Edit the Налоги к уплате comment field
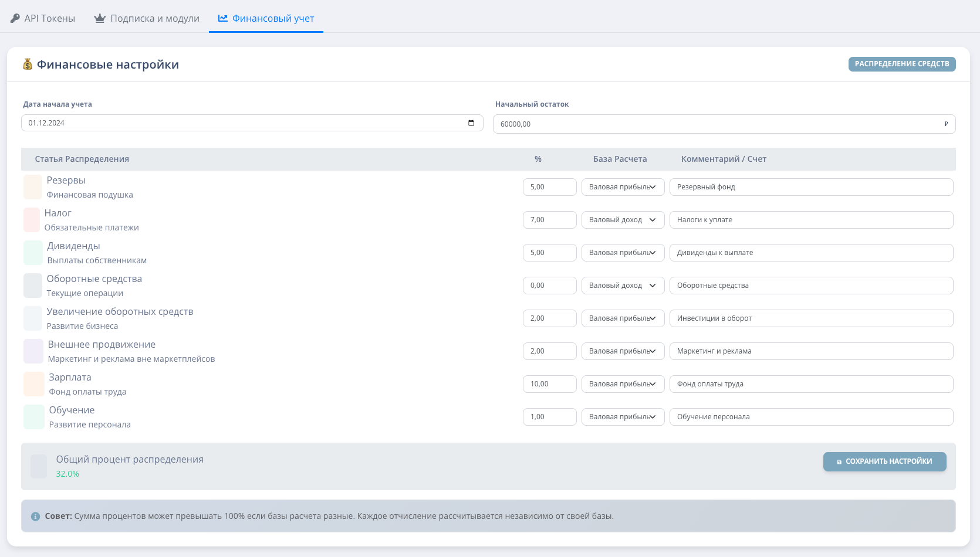Screen dimensions: 980x557 (811, 220)
